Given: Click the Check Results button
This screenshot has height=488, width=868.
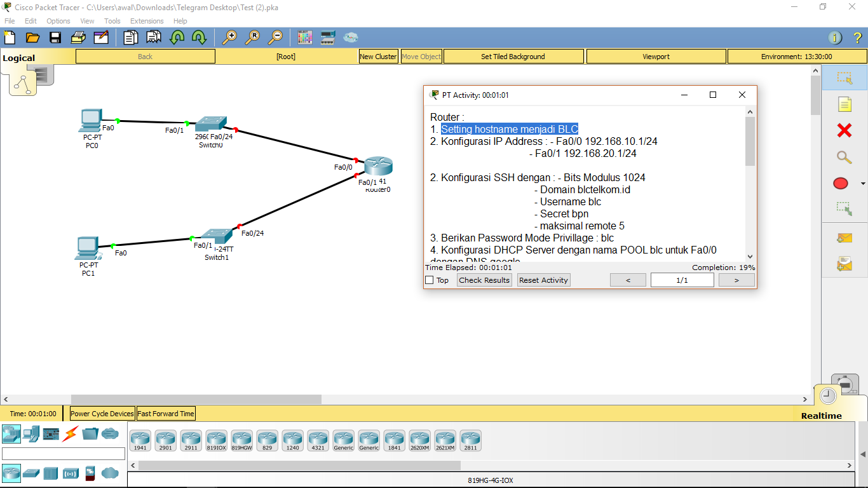Looking at the screenshot, I should pyautogui.click(x=484, y=280).
